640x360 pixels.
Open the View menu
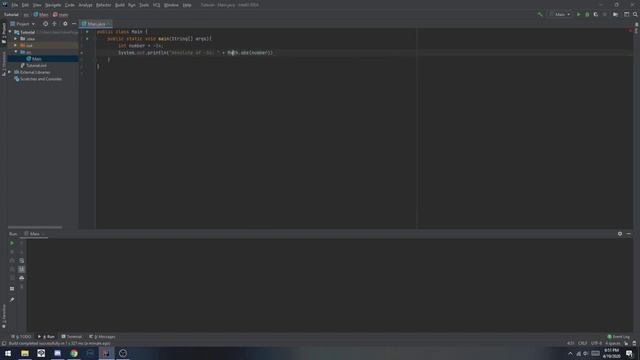coord(37,5)
